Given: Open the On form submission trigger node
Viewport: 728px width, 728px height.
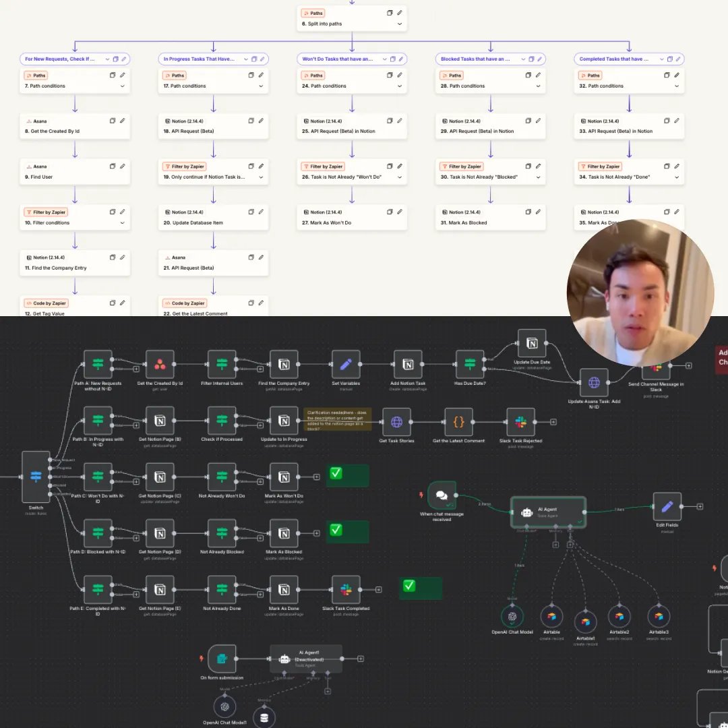Looking at the screenshot, I should 222,659.
